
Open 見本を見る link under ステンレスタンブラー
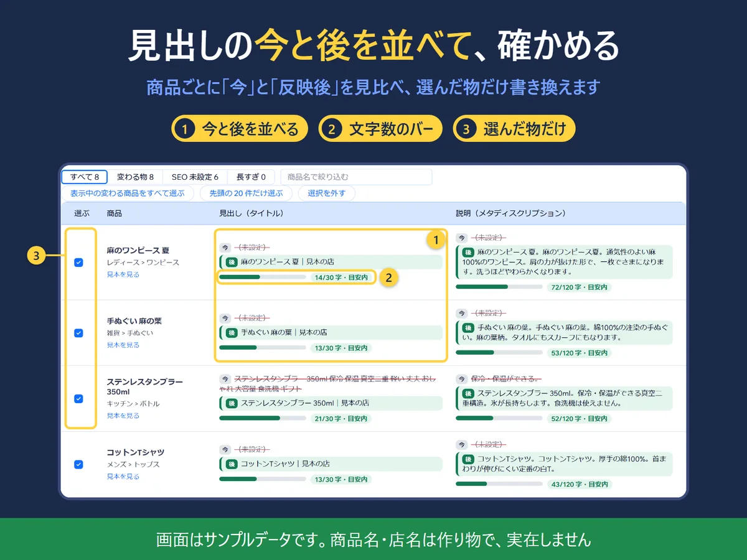coord(123,416)
